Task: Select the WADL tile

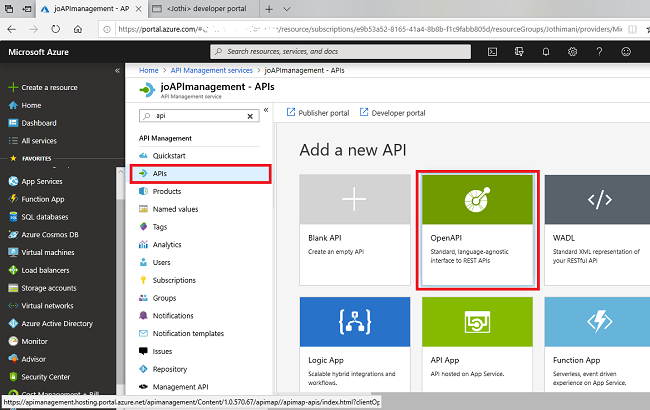Action: [597, 230]
